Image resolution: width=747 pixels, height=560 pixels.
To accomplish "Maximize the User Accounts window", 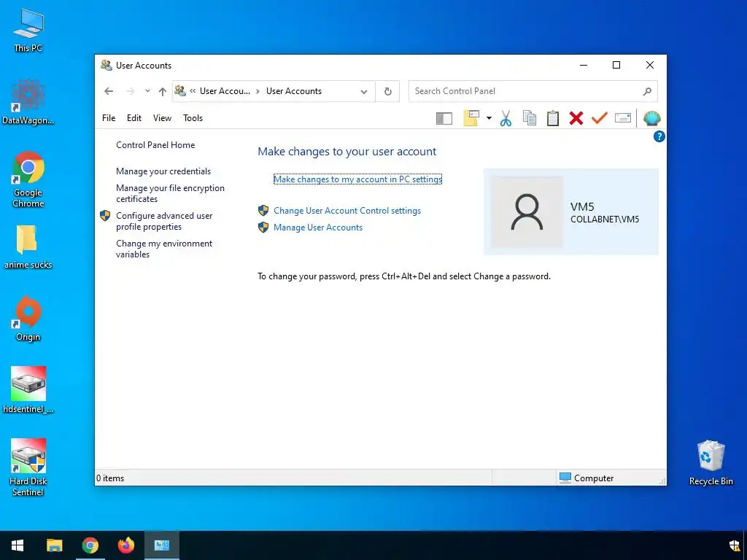I will tap(616, 65).
